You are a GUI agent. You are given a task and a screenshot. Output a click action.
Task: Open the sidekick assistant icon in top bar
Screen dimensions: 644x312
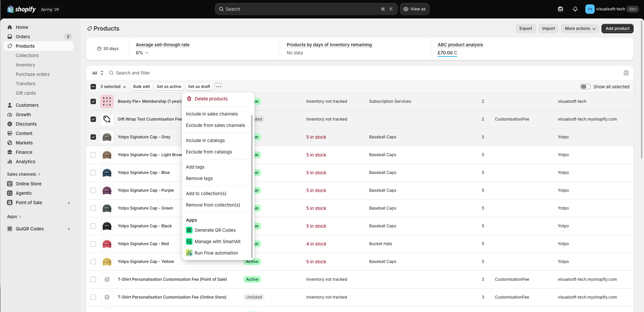click(560, 9)
